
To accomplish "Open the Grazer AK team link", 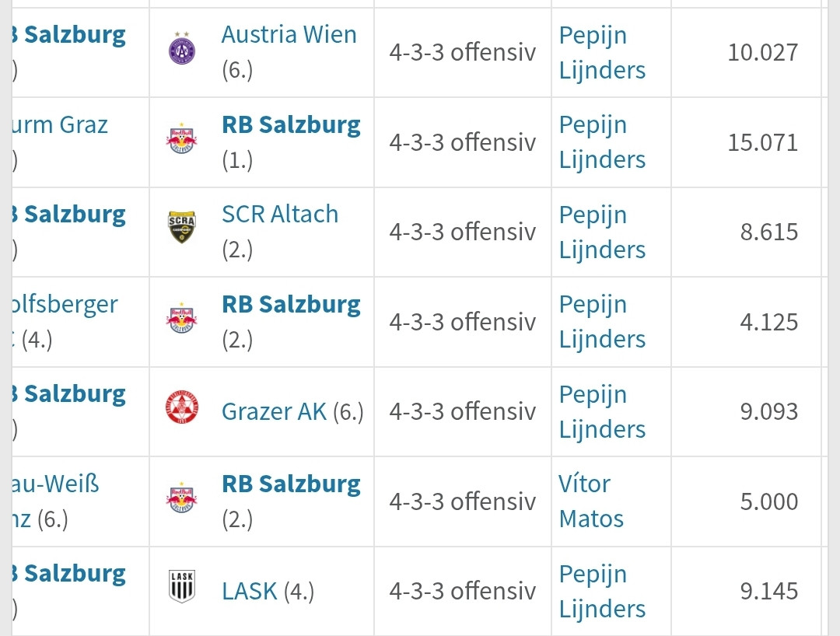I will [274, 411].
